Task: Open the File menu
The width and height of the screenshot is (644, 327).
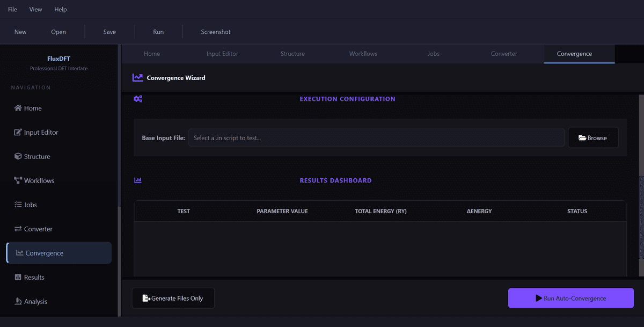Action: (x=12, y=9)
